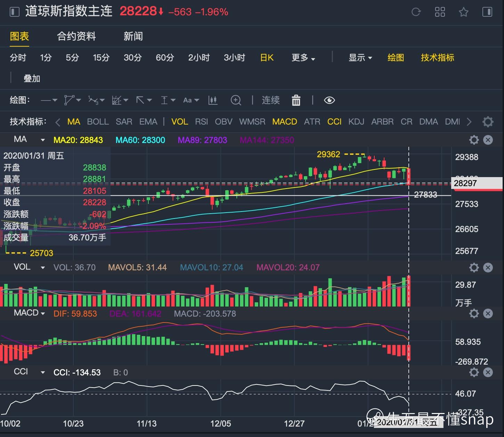Click the 29362 high price label
The image size is (504, 437).
(328, 154)
